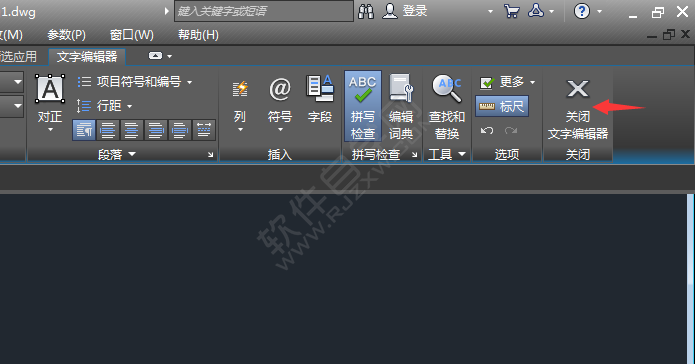Open ribbon minimize options arrow
Viewport: 695px width, 364px height.
point(169,56)
